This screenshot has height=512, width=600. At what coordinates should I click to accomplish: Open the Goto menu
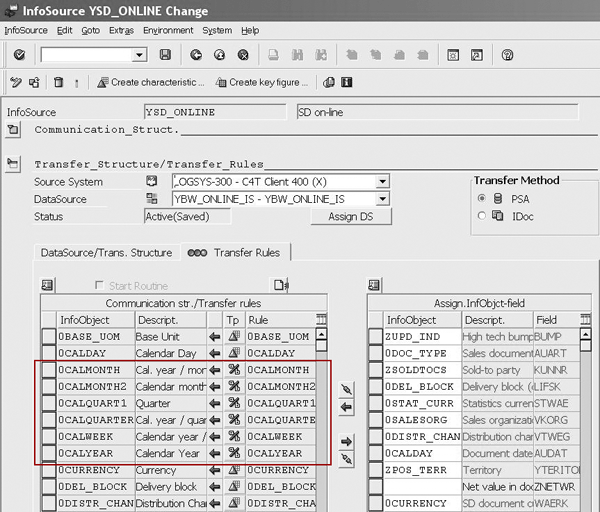pos(90,30)
